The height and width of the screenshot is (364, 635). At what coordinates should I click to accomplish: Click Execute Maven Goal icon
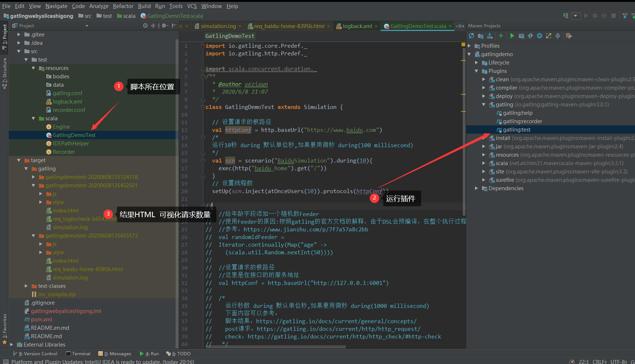(521, 36)
